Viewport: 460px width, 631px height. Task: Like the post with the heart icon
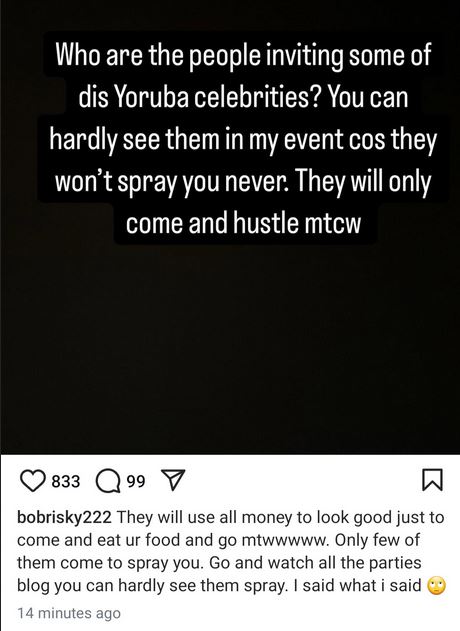point(33,481)
